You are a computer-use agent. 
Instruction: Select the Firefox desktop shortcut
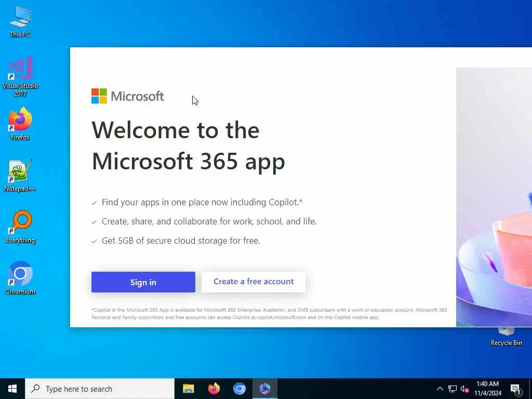pos(20,124)
